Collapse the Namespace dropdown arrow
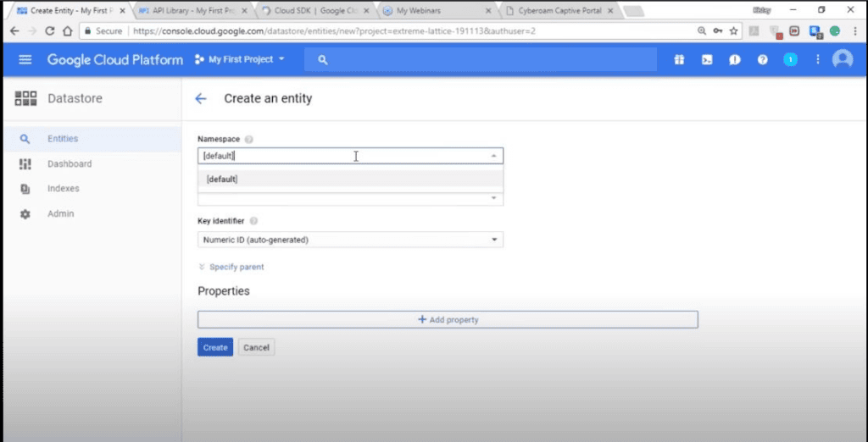The width and height of the screenshot is (868, 442). (x=493, y=157)
